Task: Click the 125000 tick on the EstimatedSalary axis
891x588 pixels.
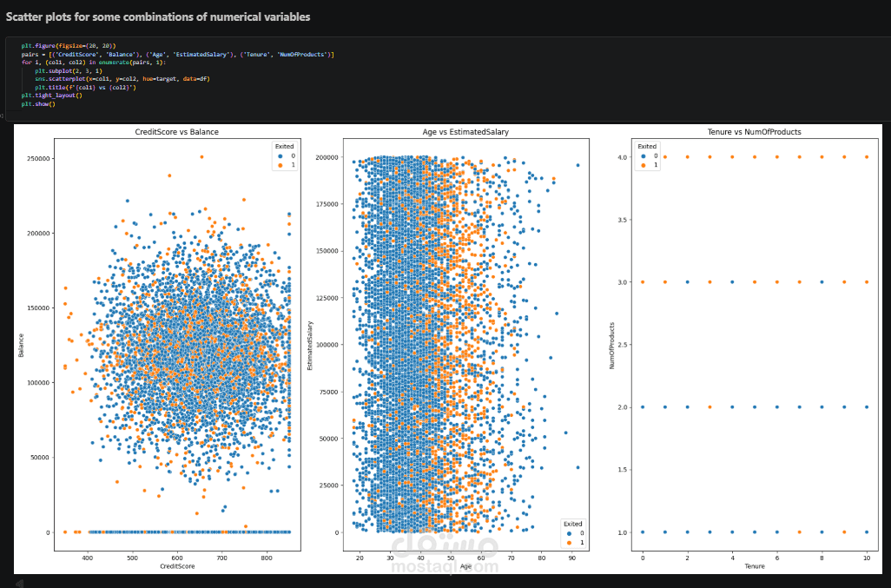Action: coord(327,298)
